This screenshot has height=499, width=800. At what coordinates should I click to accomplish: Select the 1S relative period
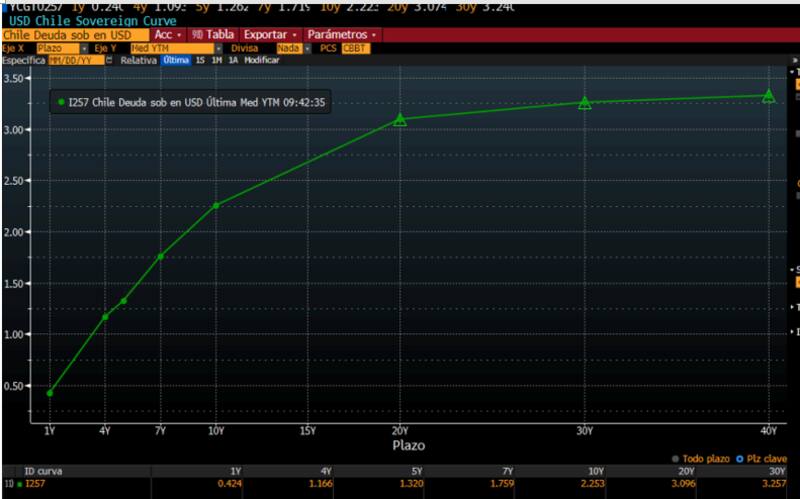[x=201, y=60]
